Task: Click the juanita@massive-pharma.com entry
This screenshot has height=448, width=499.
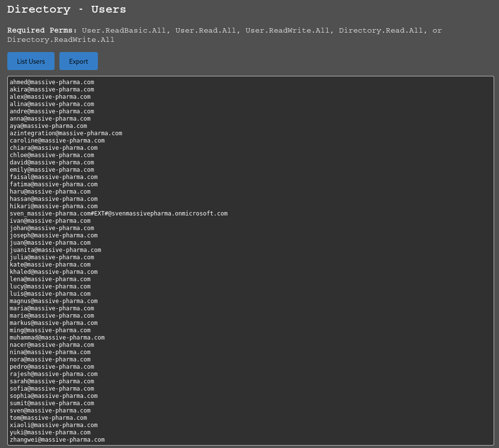Action: coord(55,250)
